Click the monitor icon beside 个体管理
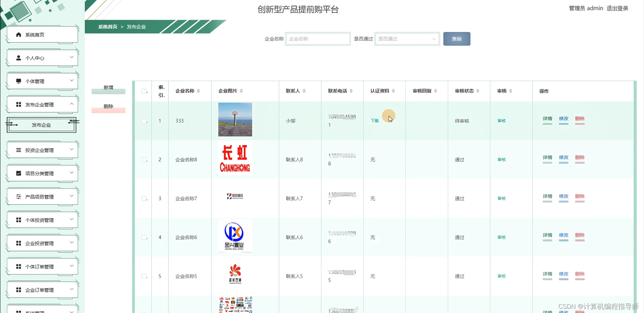 point(19,81)
